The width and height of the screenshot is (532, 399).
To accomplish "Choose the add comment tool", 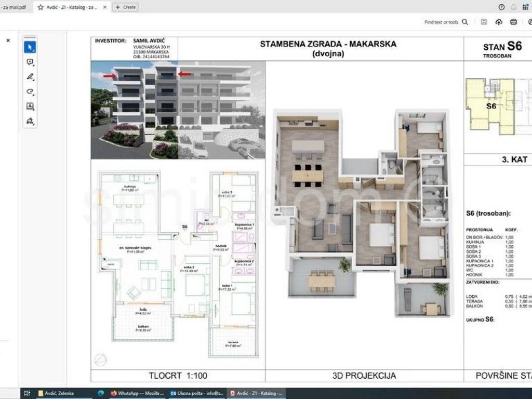I will [30, 62].
